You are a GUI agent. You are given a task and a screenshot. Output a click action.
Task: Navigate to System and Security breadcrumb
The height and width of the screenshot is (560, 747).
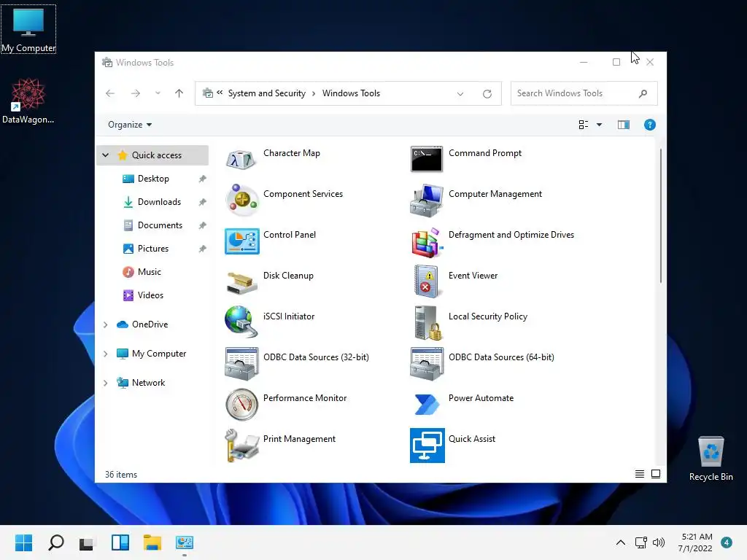(x=267, y=93)
